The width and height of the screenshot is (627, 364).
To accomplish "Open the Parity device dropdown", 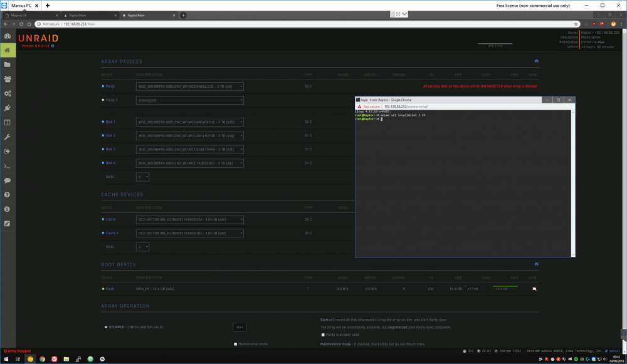I will [189, 86].
